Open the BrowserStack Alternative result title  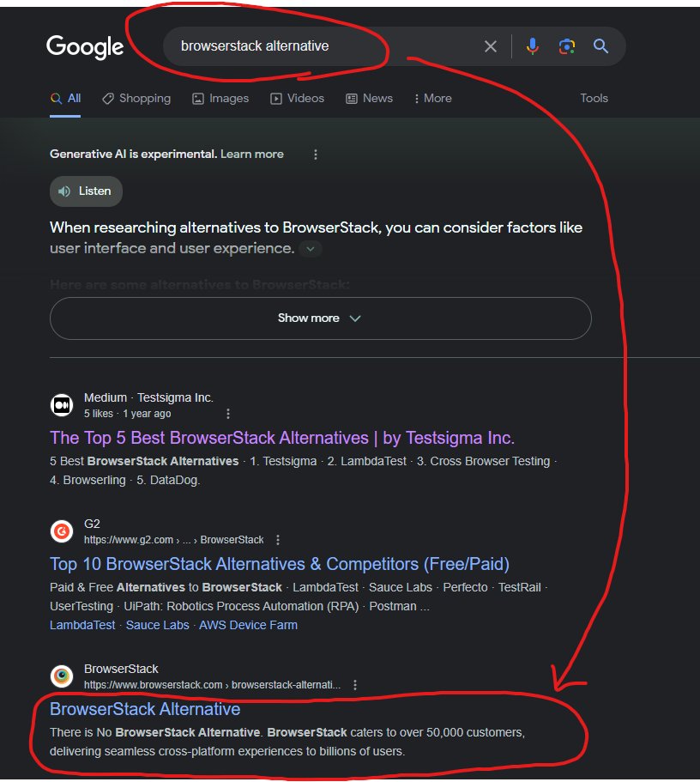[x=145, y=709]
